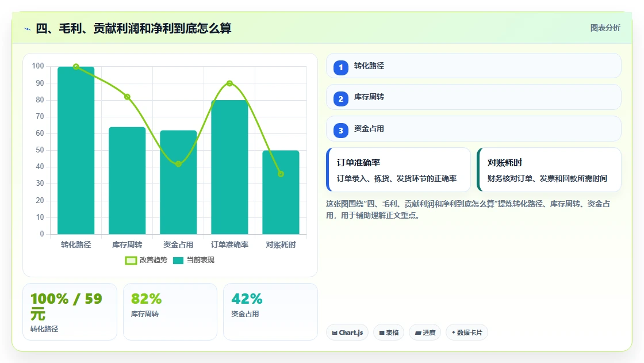
Task: Open the 订单准确率 card
Action: 398,170
